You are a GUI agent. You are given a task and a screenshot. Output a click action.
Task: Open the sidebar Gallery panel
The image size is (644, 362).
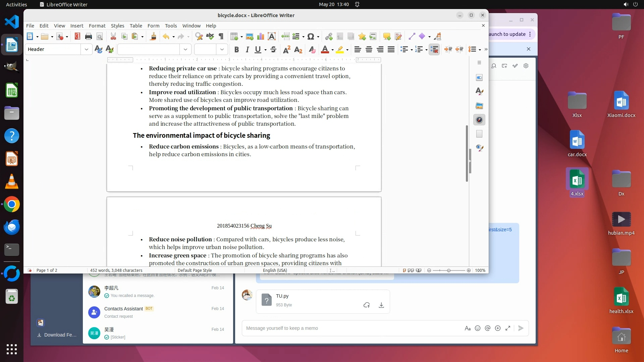pos(479,106)
